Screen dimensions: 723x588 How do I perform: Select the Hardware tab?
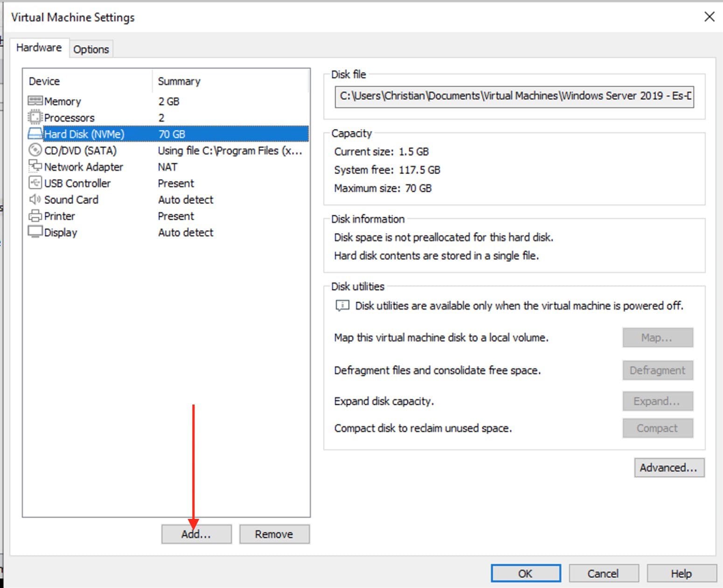tap(39, 48)
